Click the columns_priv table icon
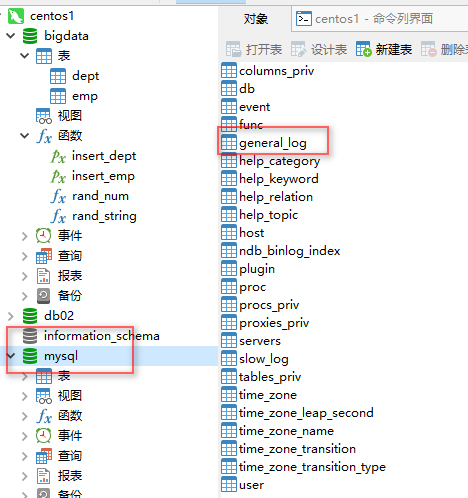The width and height of the screenshot is (468, 498). [x=229, y=71]
